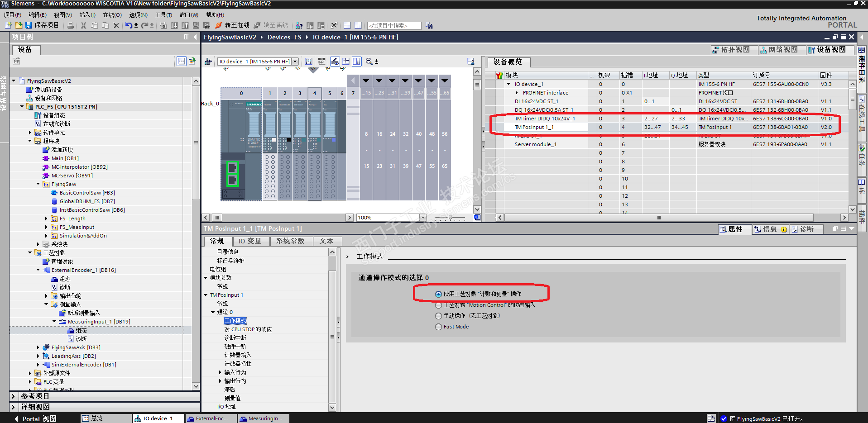Click the delete X icon after paste
The width and height of the screenshot is (868, 423).
coord(116,25)
